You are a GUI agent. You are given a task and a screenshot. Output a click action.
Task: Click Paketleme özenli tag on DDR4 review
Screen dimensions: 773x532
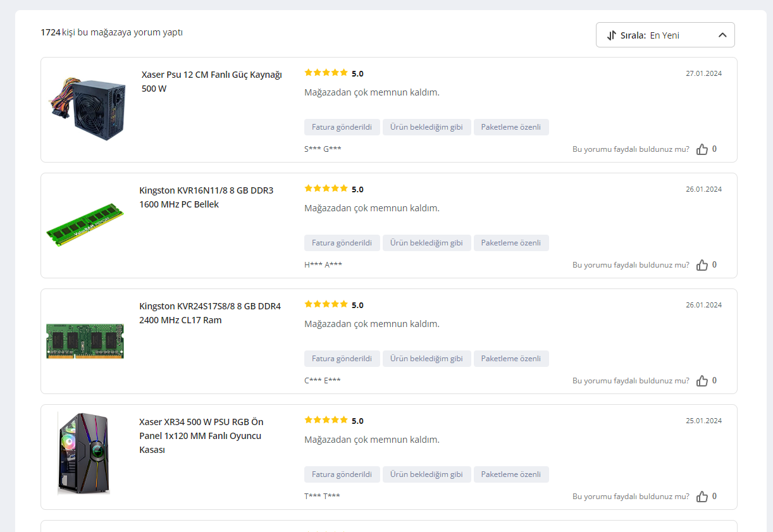coord(510,359)
